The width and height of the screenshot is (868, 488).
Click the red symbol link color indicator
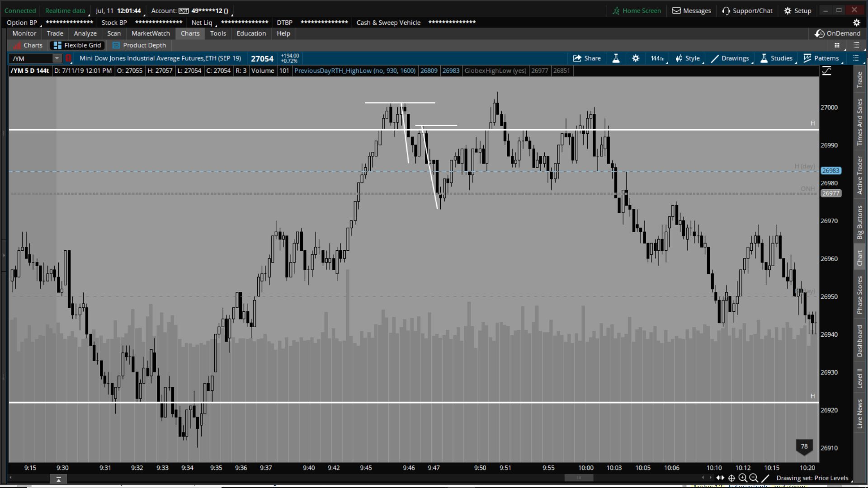click(x=69, y=58)
